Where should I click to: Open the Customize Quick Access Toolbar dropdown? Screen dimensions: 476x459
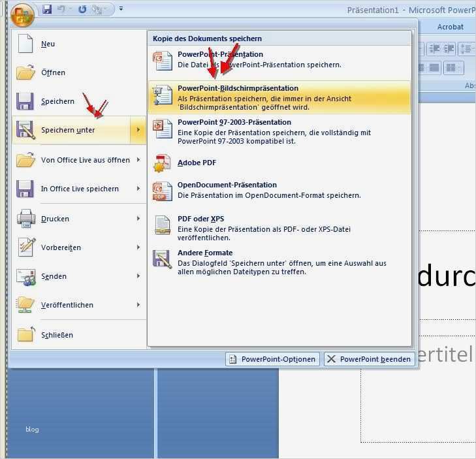pos(121,8)
